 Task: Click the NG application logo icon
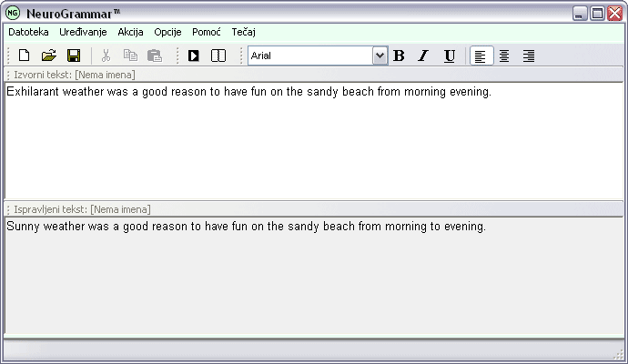pyautogui.click(x=13, y=13)
